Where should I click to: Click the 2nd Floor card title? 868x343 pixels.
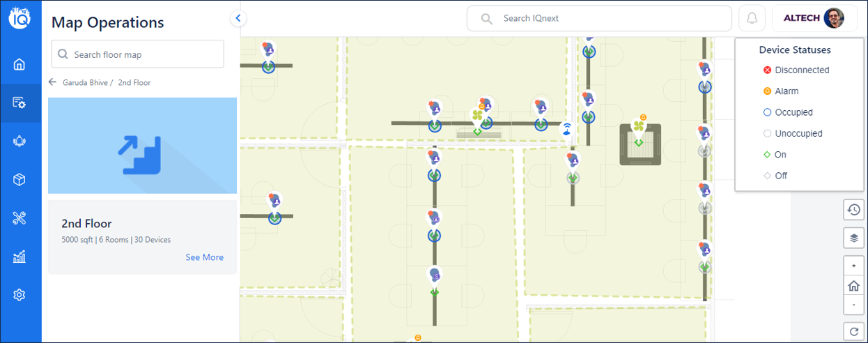[x=86, y=224]
